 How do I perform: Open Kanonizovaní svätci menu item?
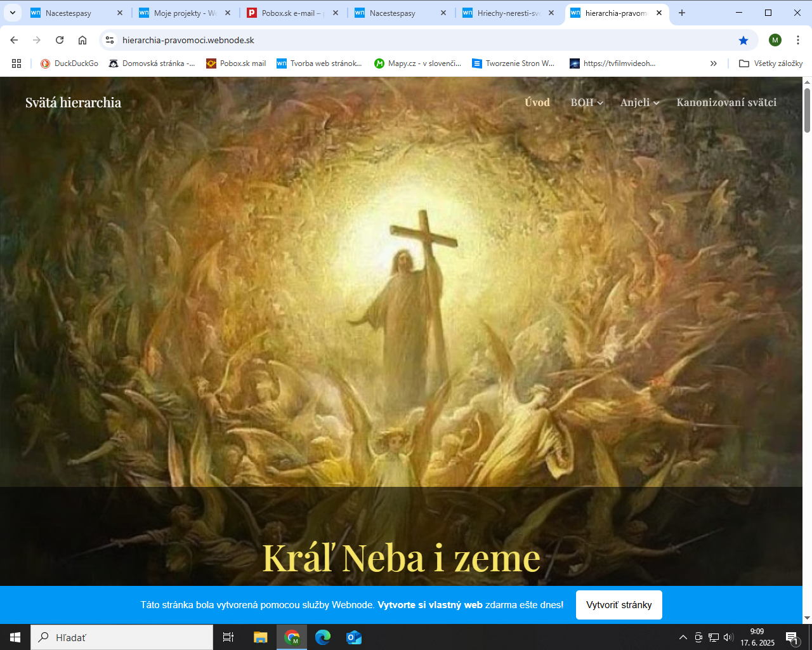pyautogui.click(x=726, y=102)
